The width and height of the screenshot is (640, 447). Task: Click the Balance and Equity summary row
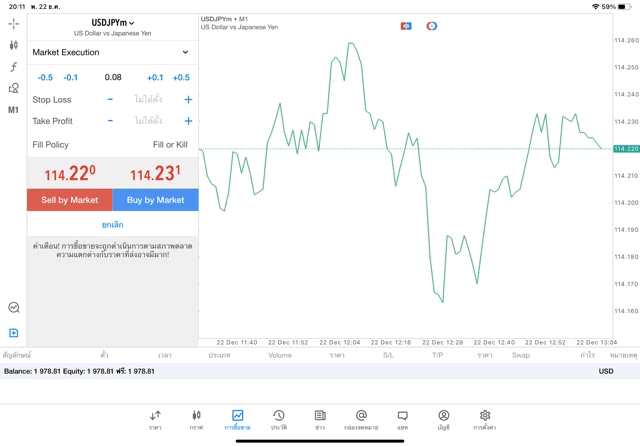click(x=320, y=371)
